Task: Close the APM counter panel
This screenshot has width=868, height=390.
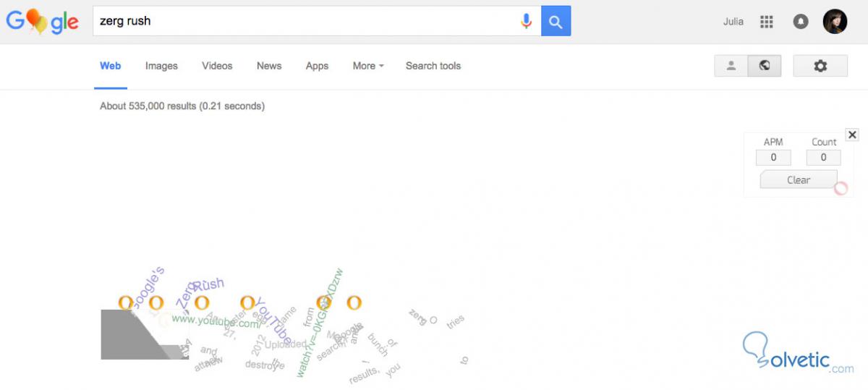Action: 852,135
